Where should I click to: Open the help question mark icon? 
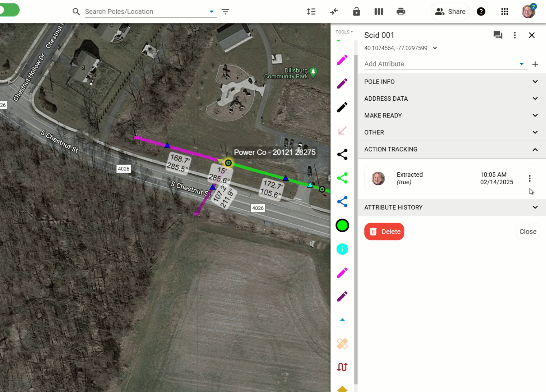tap(481, 12)
